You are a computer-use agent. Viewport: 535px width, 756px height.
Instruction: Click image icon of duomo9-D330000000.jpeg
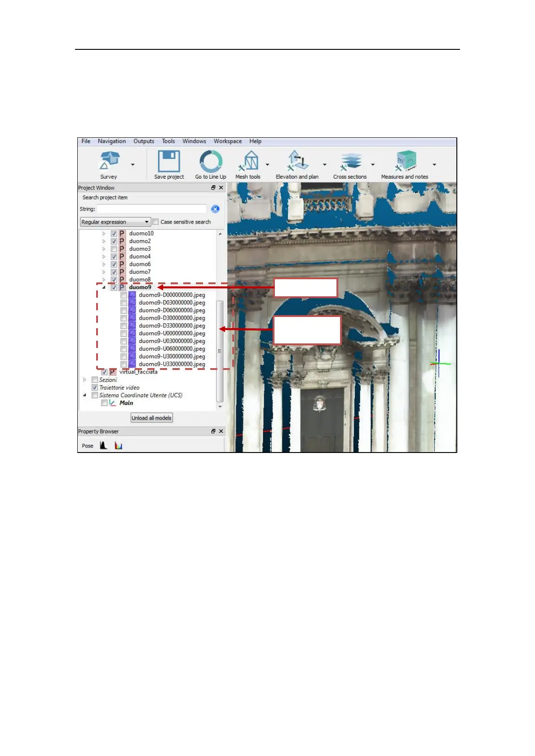(132, 325)
